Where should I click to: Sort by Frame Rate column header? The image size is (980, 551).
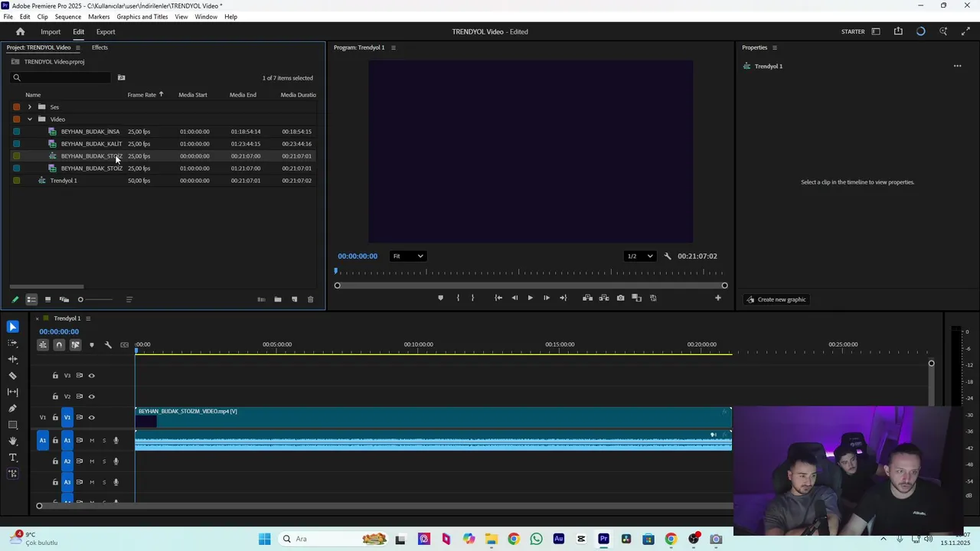[x=142, y=95]
